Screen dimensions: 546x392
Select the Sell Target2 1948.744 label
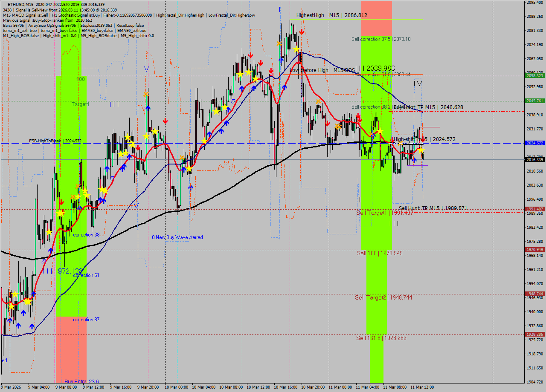pyautogui.click(x=383, y=297)
